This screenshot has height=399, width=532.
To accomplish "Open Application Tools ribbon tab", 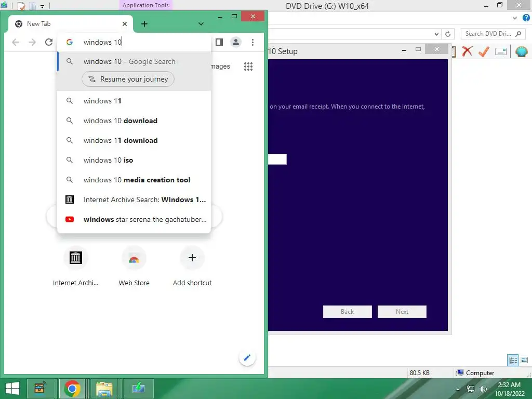I will [x=145, y=5].
